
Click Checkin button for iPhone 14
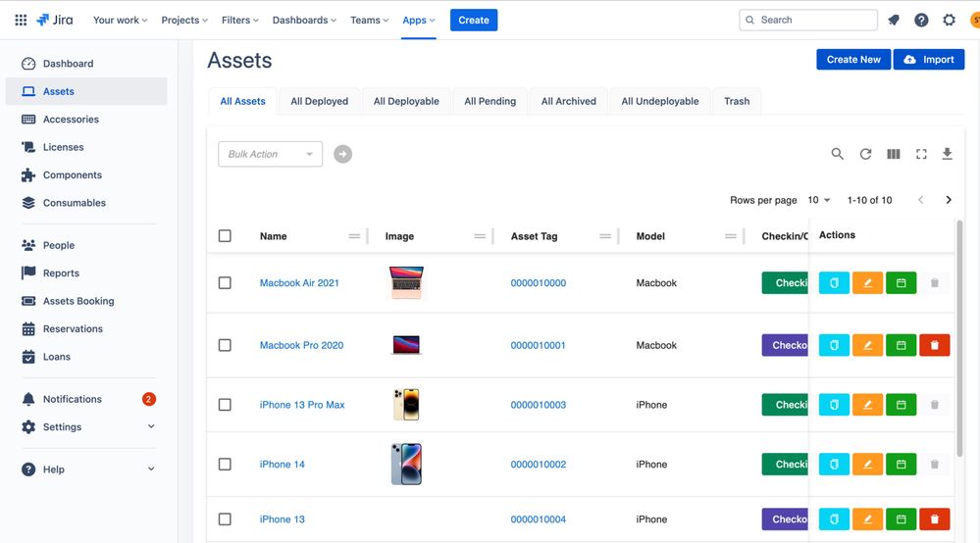[785, 464]
